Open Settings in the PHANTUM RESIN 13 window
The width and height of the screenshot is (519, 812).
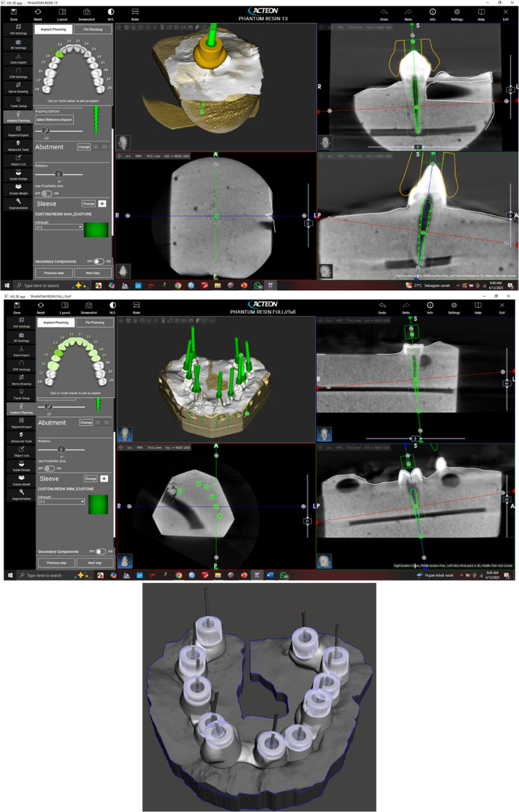point(457,15)
